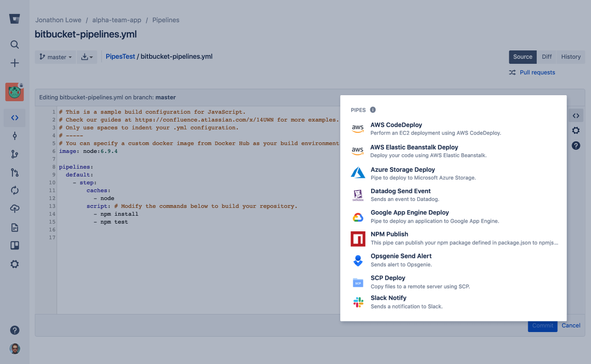The width and height of the screenshot is (591, 364).
Task: Open editor settings gear on right rail
Action: click(576, 130)
